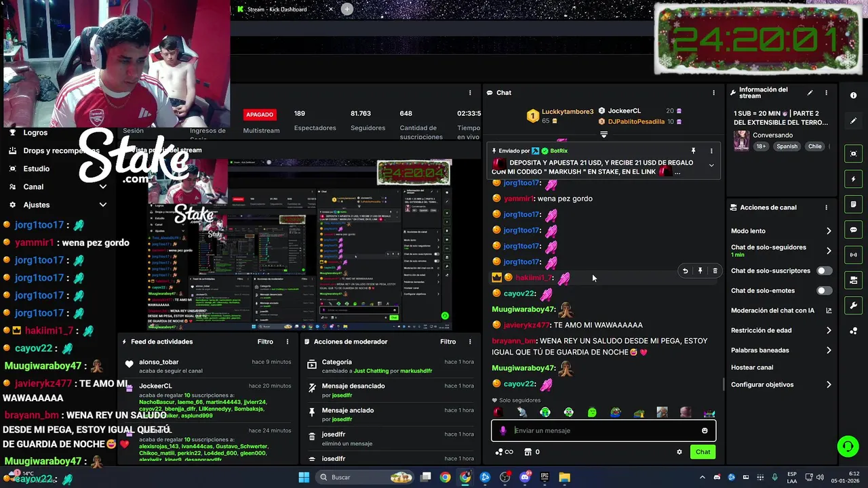Enable Chat de solo-suscriptores toggle
868x488 pixels.
[x=824, y=270]
